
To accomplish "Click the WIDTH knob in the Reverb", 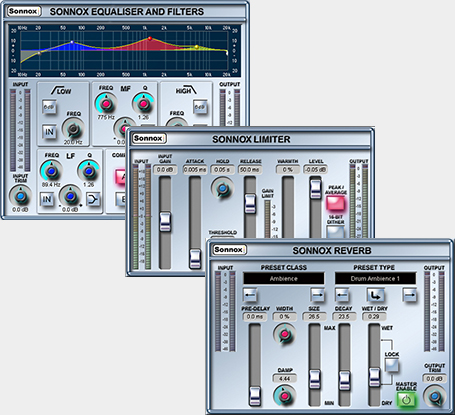I will (284, 334).
